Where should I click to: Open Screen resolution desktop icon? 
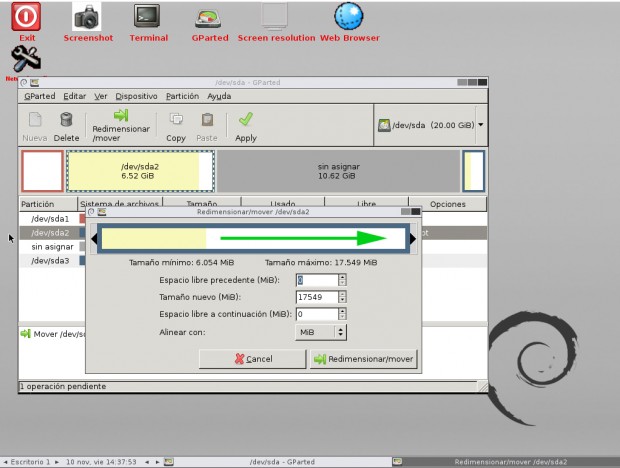coord(274,16)
